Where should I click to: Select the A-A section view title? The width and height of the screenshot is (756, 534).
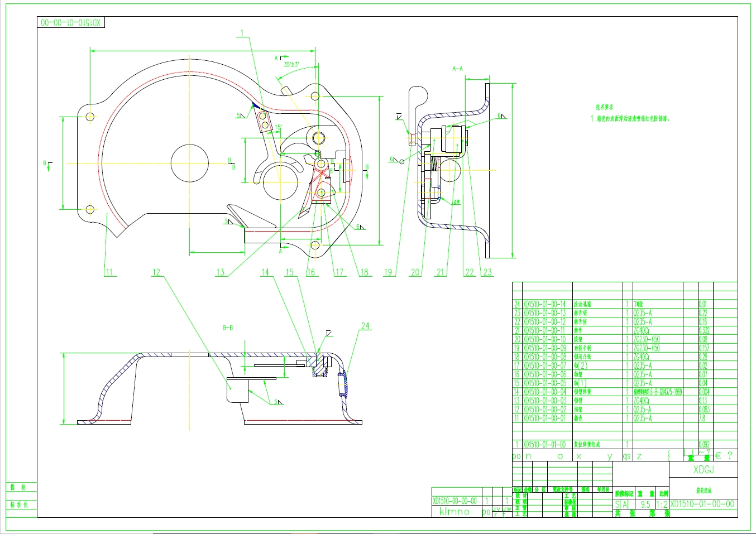(x=457, y=69)
